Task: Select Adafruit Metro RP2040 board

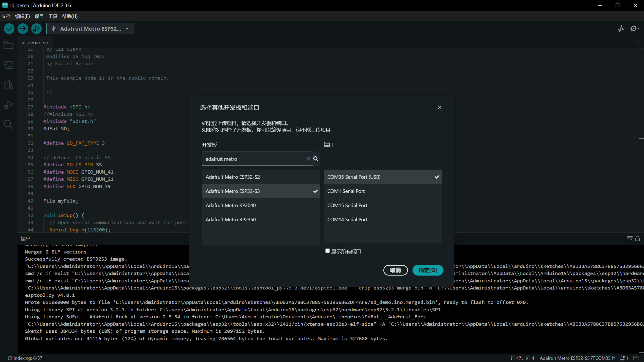Action: tap(261, 205)
